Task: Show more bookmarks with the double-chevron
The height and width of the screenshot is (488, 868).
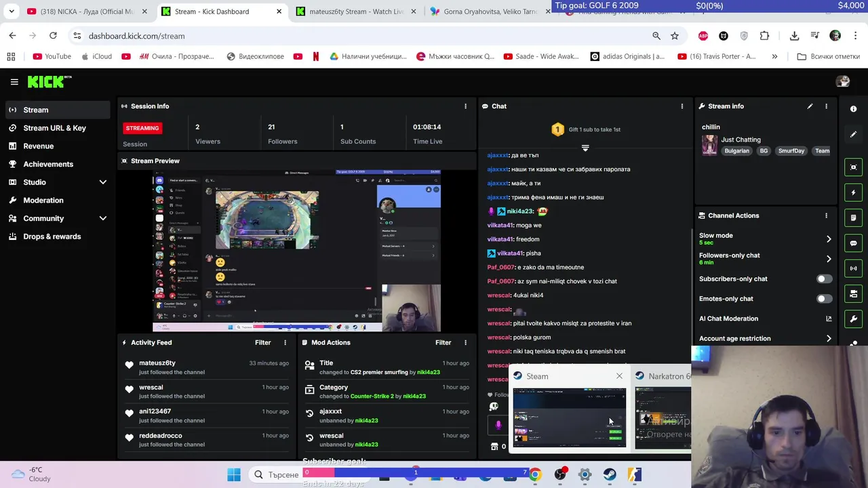Action: click(x=774, y=56)
